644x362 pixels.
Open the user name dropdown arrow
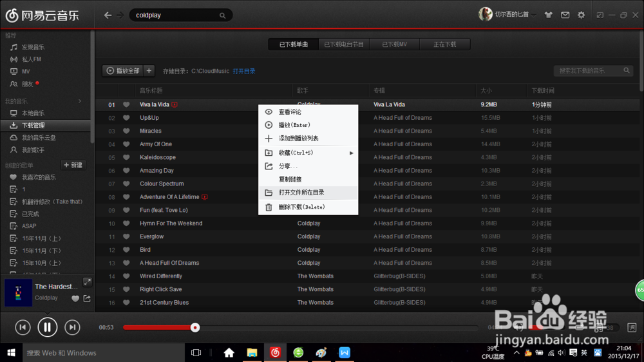534,15
